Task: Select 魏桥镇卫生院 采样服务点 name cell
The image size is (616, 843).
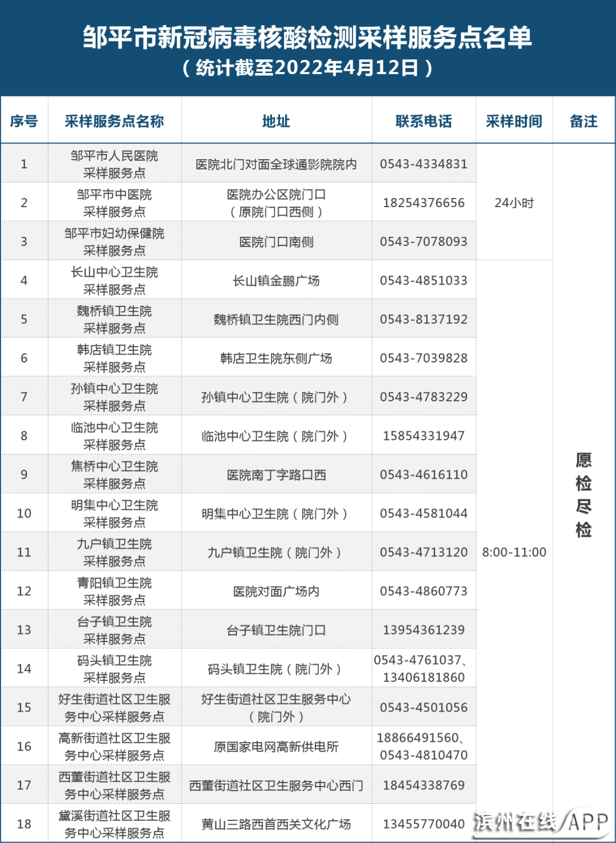Action: coord(114,319)
